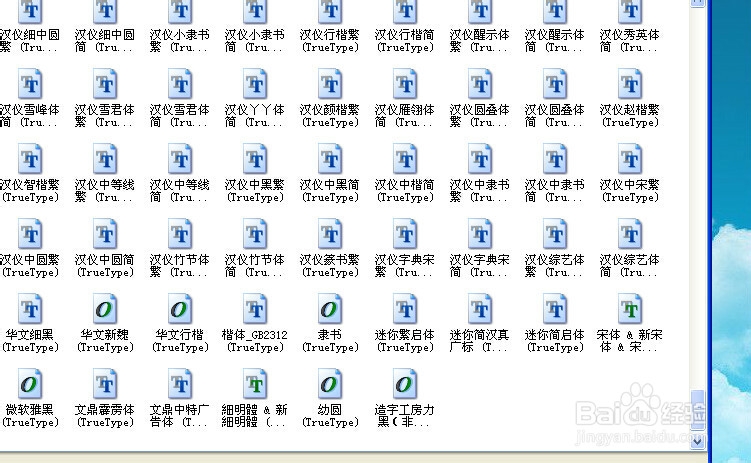
Task: Click the 宋体 & 新宋体 collection icon
Action: (630, 309)
